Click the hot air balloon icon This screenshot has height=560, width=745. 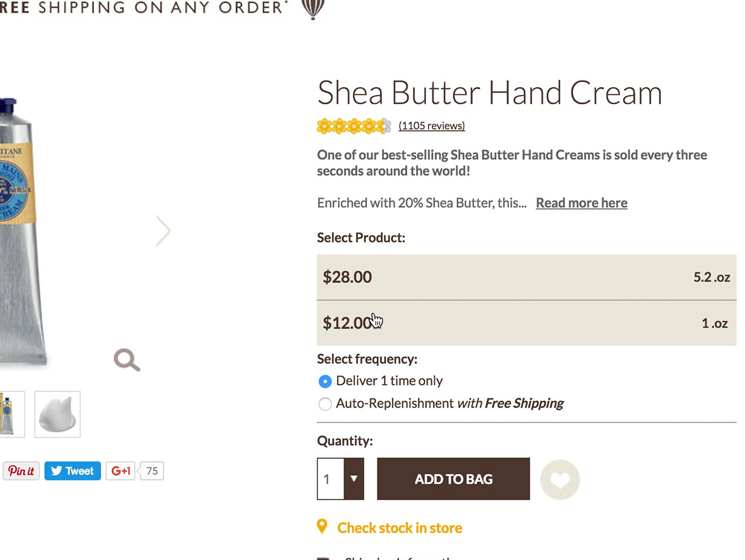[313, 8]
